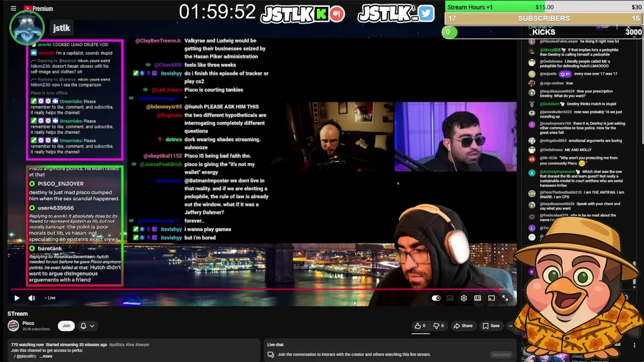The image size is (644, 362).
Task: Close the live chat panel
Action: point(629,27)
